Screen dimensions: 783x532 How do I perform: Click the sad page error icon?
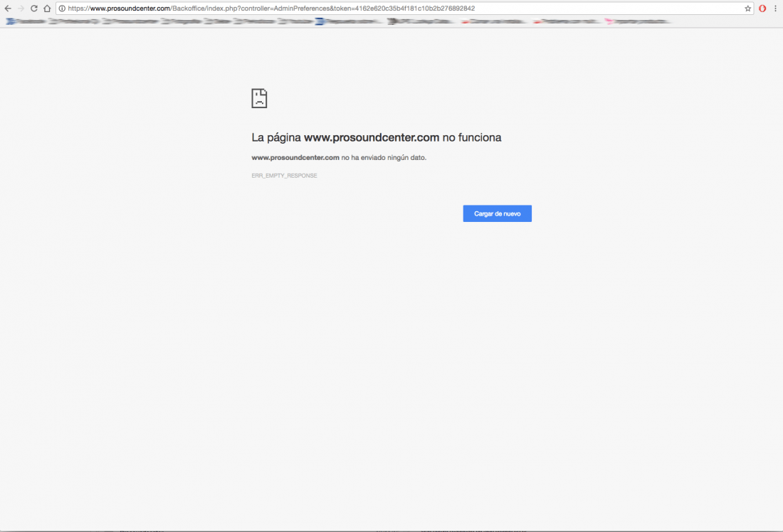pyautogui.click(x=259, y=98)
